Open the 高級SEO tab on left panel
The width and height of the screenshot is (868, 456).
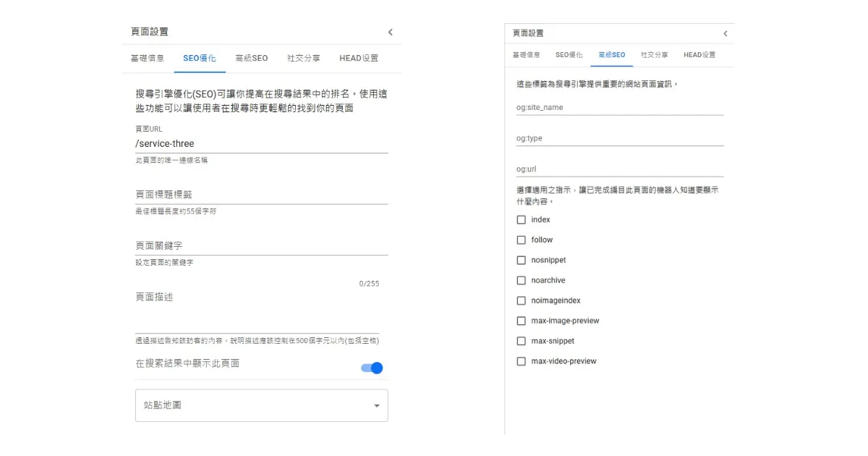[x=251, y=58]
